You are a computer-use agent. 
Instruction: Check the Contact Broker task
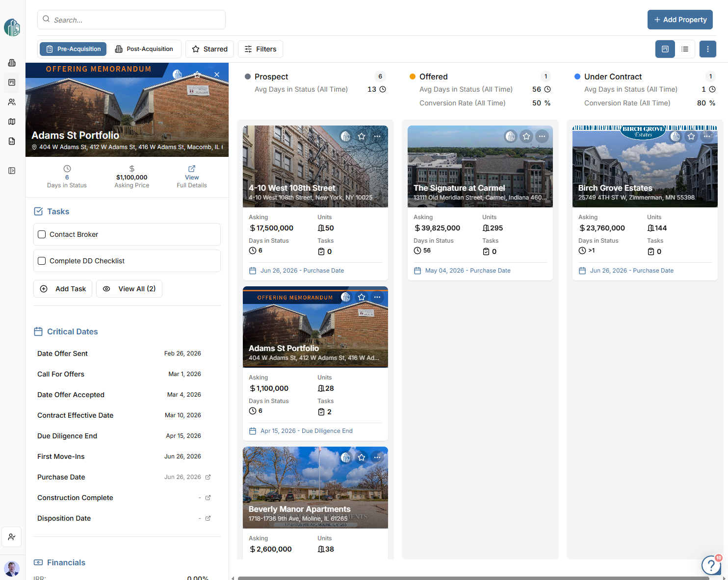pos(42,234)
